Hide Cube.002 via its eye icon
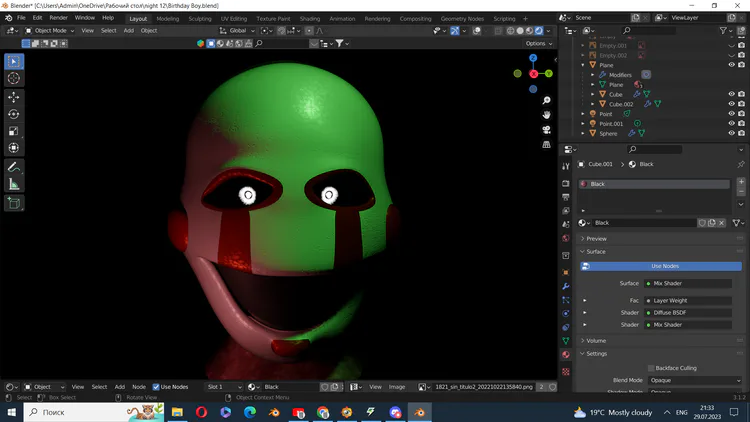 coord(731,104)
